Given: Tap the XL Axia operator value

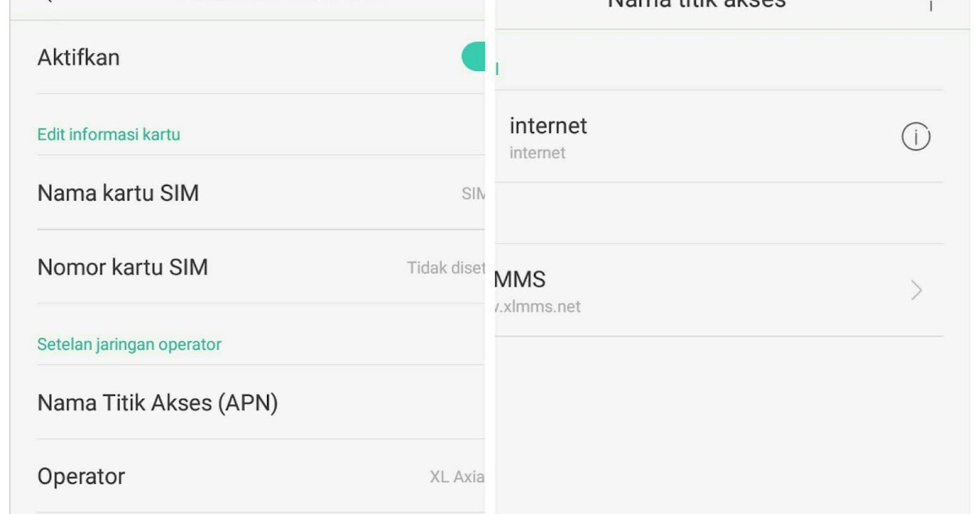Looking at the screenshot, I should click(x=457, y=476).
